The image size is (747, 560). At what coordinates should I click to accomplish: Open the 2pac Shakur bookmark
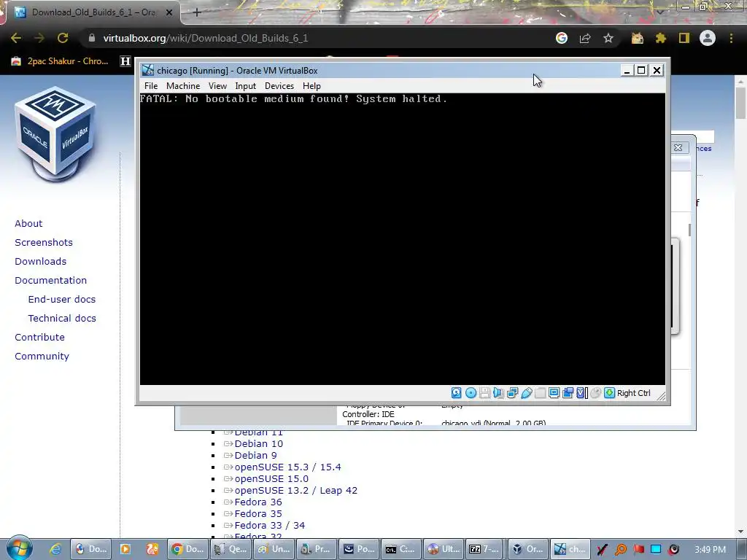[60, 61]
